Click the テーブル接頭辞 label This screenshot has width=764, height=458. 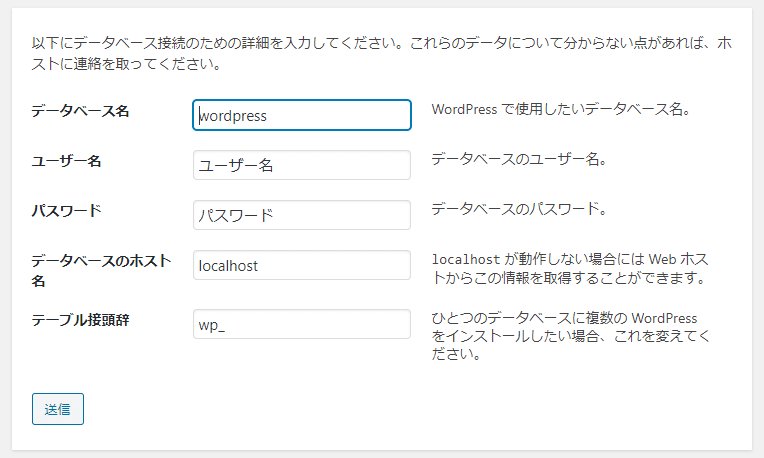[80, 319]
